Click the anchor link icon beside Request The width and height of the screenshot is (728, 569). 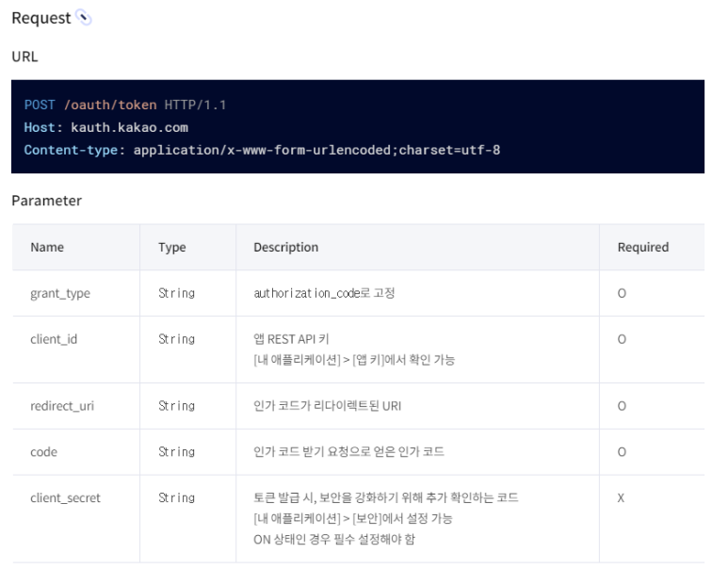tap(84, 18)
